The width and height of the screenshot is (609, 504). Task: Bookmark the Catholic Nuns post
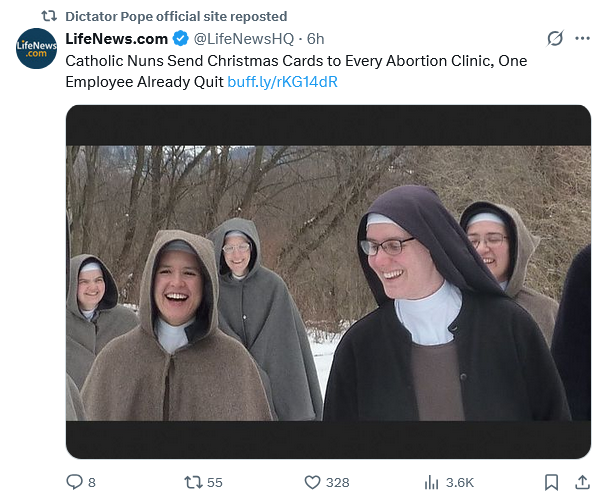tap(551, 482)
